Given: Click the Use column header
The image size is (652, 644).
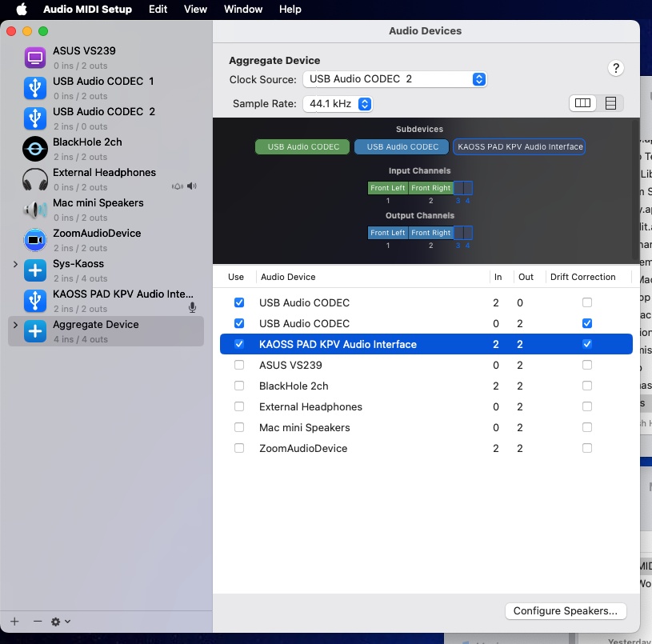Looking at the screenshot, I should tap(236, 277).
